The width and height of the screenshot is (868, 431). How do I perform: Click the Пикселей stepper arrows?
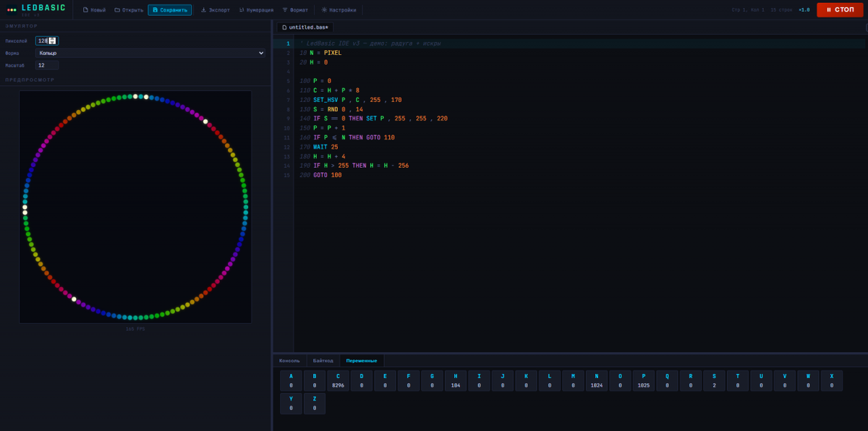point(52,40)
